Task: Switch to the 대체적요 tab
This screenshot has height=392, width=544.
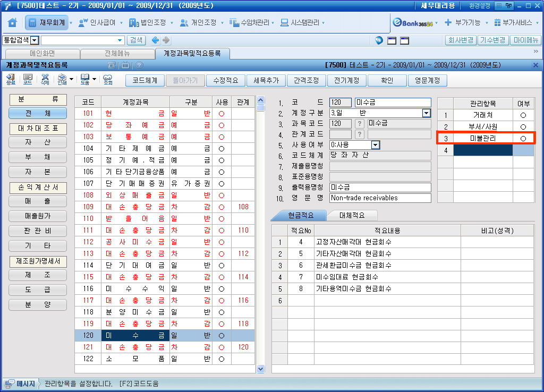Action: (x=352, y=216)
